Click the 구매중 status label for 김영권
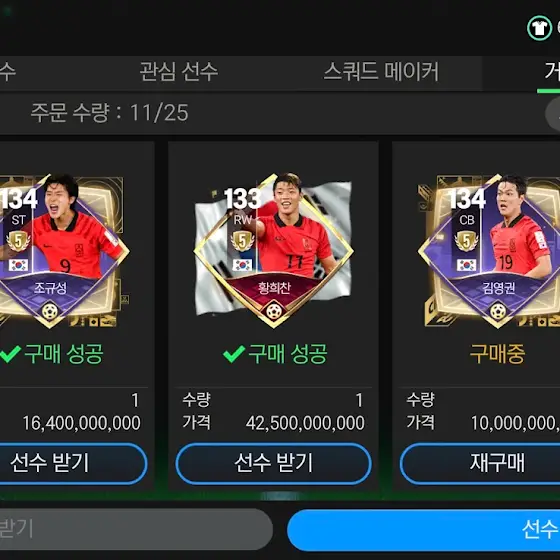The width and height of the screenshot is (560, 560). [497, 354]
